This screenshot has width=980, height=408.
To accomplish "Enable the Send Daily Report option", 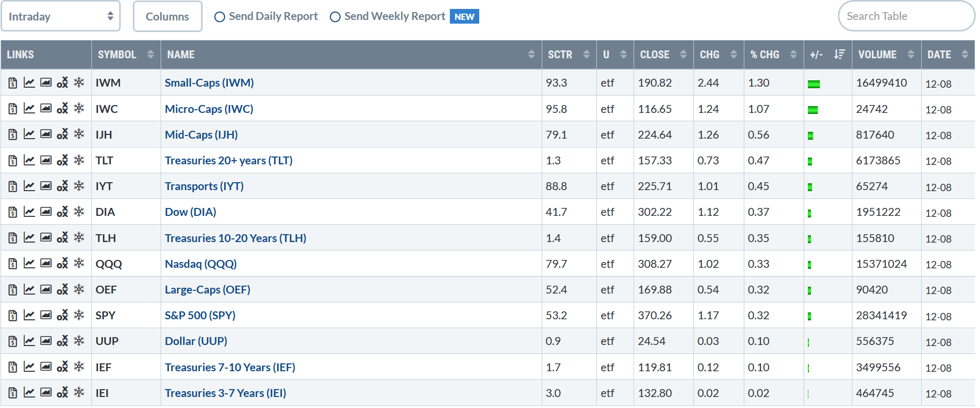I will point(219,17).
